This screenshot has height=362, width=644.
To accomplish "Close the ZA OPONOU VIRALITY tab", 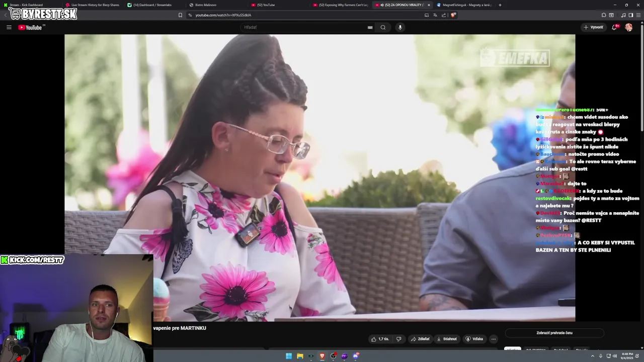I will coord(429,5).
